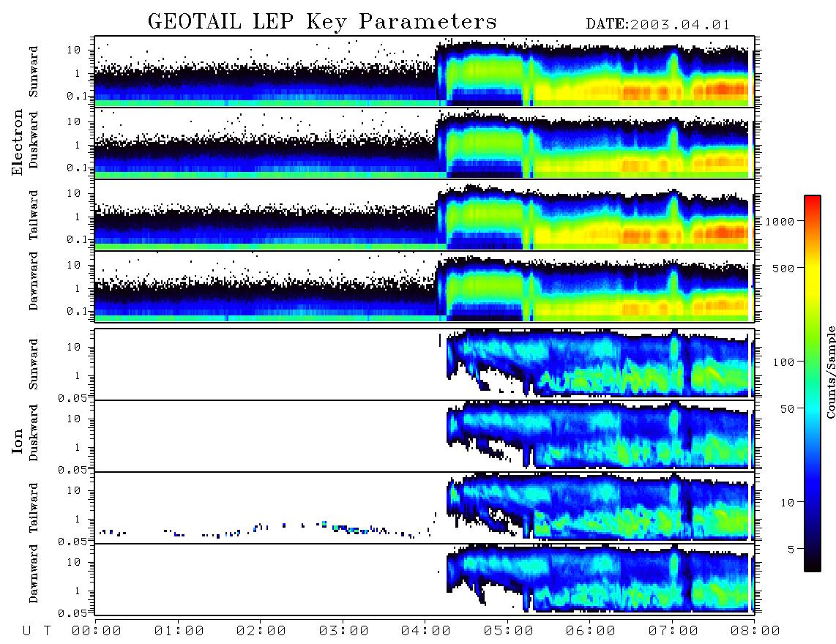
Task: Click the Ion Tailward panel label
Action: coord(34,508)
